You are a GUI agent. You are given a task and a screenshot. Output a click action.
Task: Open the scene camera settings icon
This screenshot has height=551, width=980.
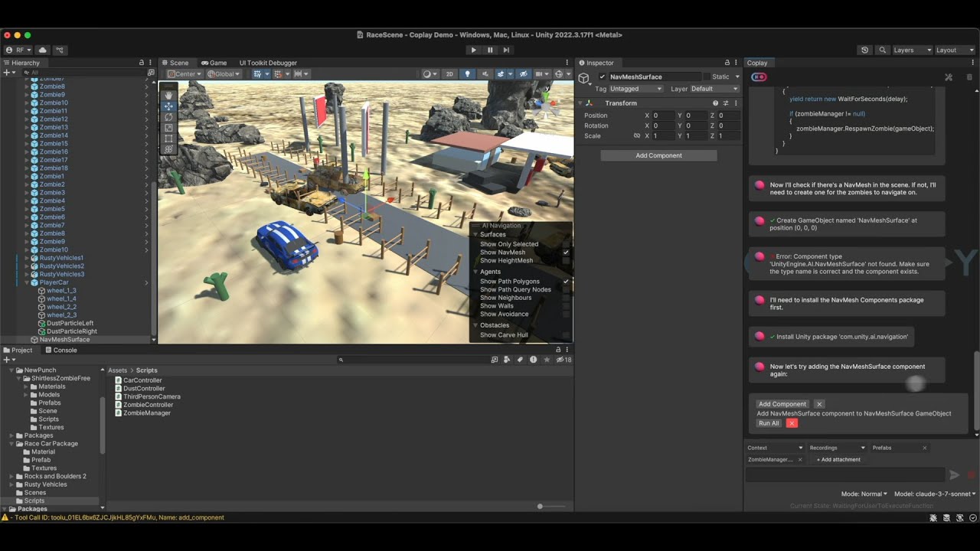[x=542, y=74]
